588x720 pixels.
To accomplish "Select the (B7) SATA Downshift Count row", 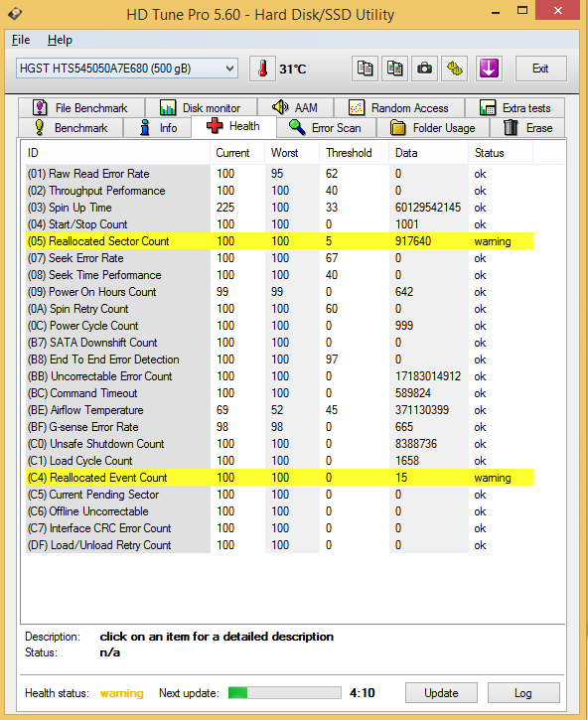I will (279, 343).
